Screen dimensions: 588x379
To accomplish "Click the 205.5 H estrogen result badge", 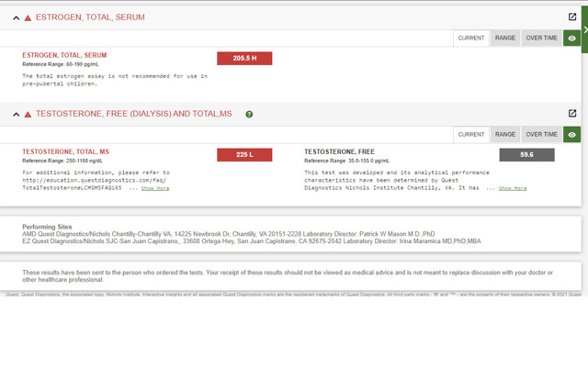I will [243, 59].
